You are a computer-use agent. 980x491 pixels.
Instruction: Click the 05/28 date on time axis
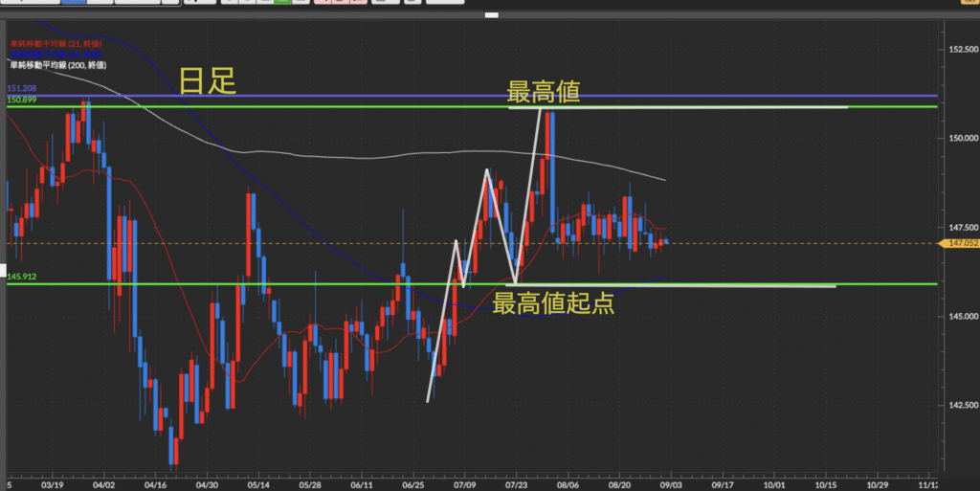310,484
